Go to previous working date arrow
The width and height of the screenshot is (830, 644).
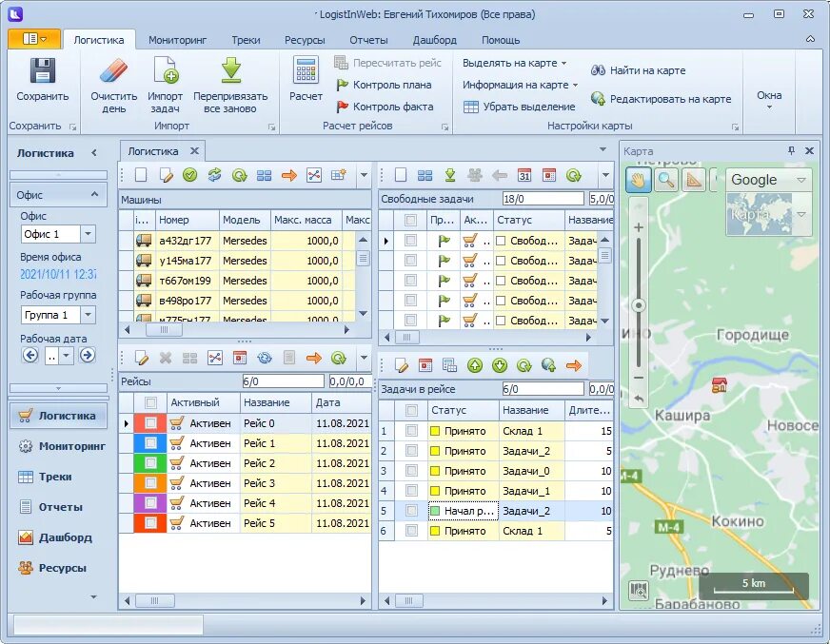pyautogui.click(x=30, y=355)
